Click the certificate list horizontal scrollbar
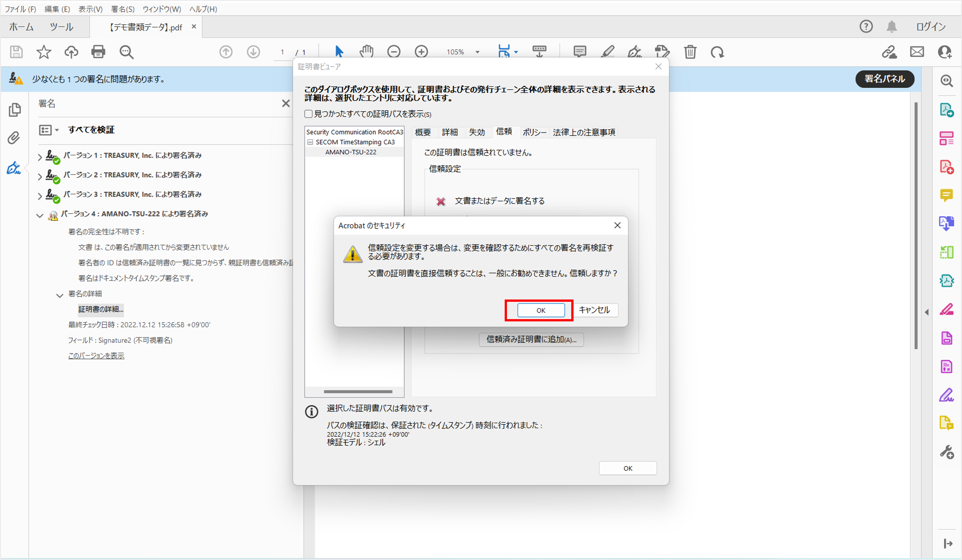 tap(358, 391)
